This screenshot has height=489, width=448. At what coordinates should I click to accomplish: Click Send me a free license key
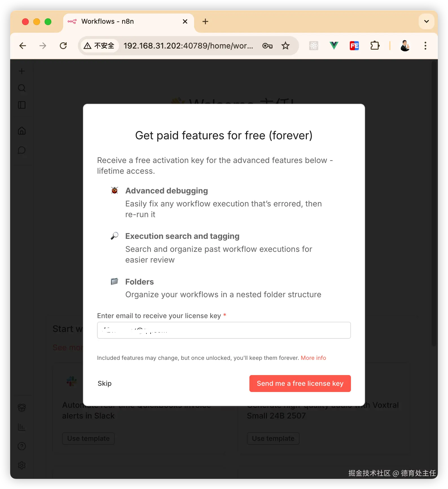pos(300,384)
